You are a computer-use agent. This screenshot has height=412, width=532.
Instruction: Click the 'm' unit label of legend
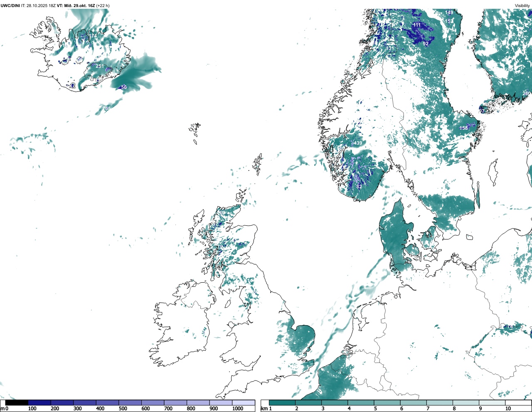click(2, 409)
